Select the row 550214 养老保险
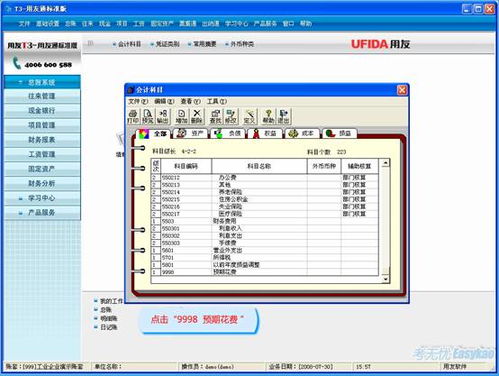 click(265, 192)
